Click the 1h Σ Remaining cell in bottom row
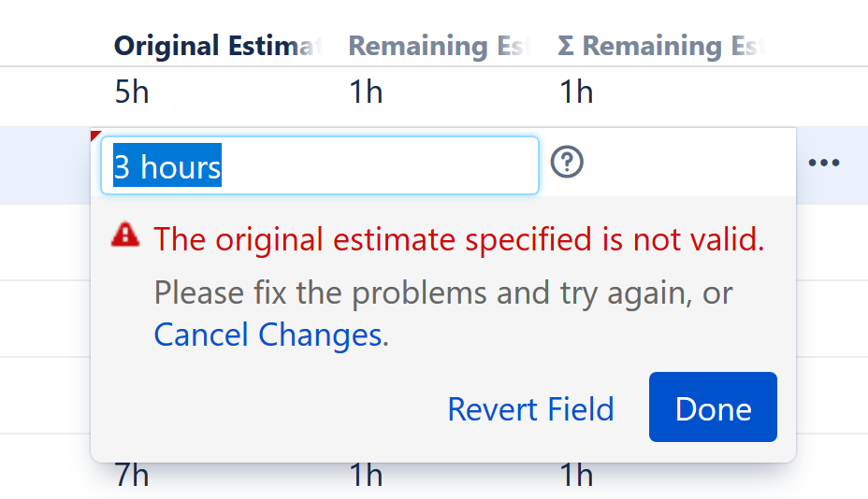Screen dimensions: 868x499 point(576,476)
